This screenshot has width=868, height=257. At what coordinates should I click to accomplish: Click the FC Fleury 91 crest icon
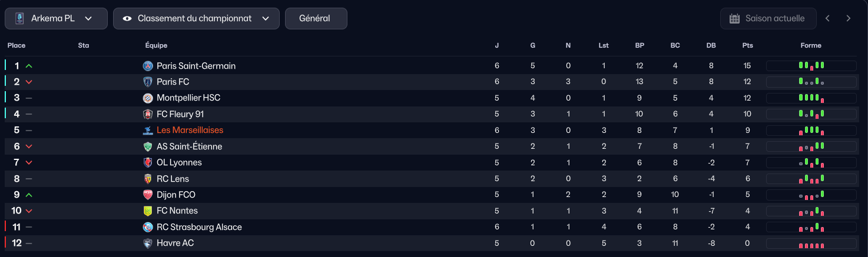148,114
